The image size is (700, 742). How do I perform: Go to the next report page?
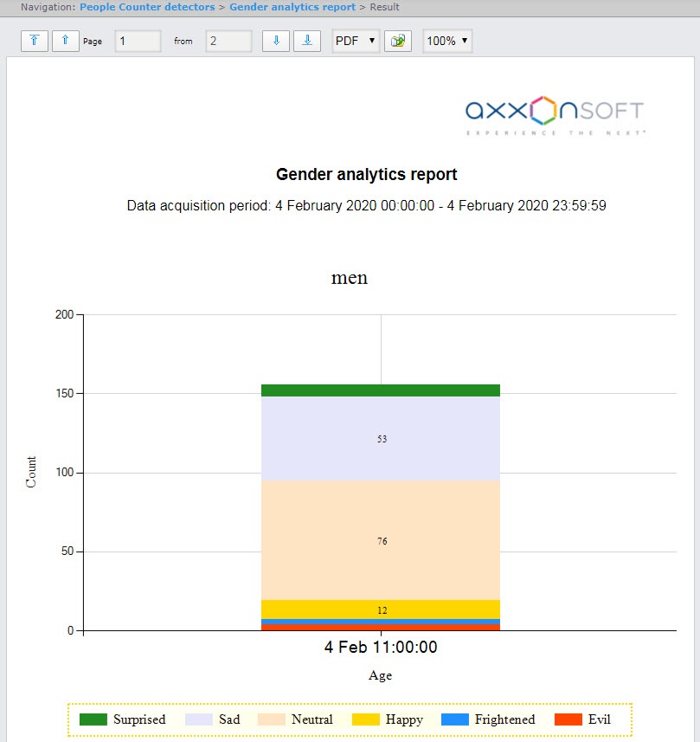coord(276,41)
